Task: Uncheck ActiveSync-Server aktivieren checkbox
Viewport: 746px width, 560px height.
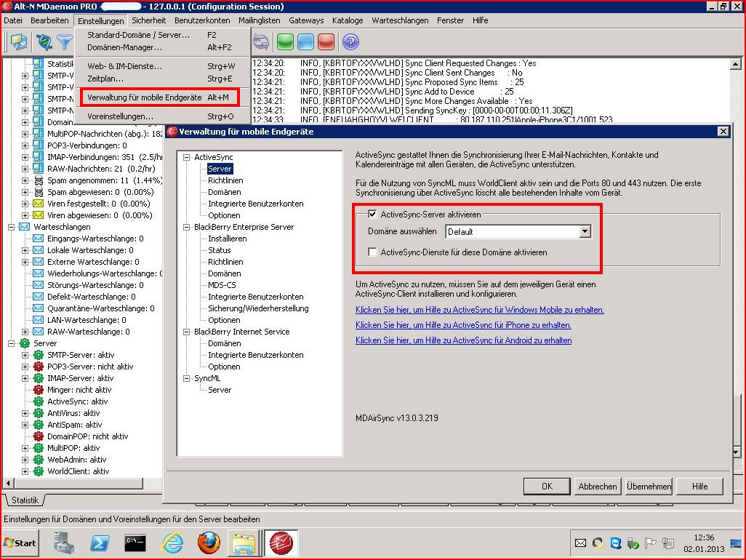Action: [x=373, y=215]
